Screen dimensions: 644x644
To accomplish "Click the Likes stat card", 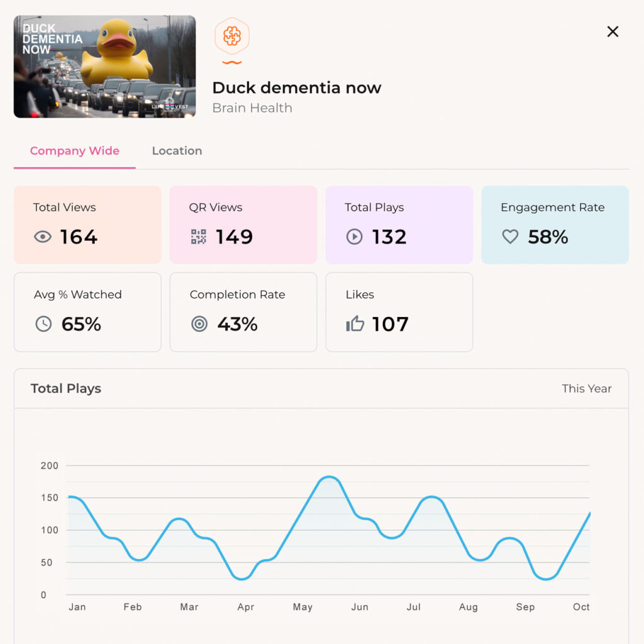I will 399,312.
